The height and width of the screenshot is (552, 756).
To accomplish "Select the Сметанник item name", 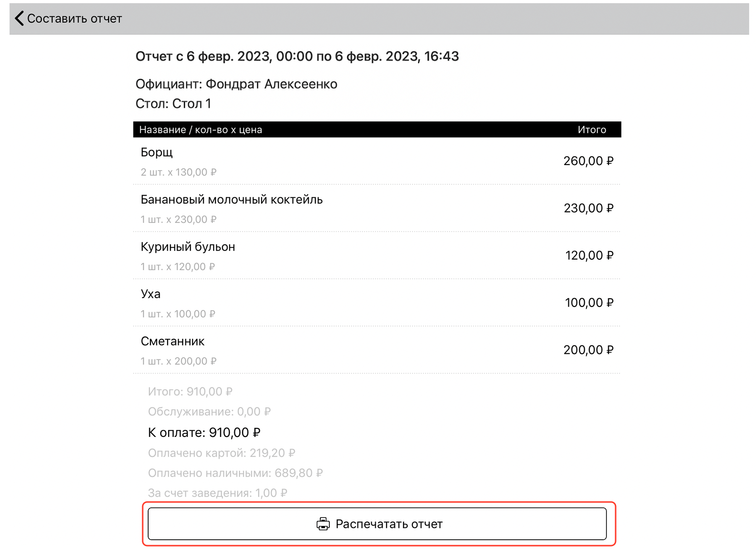I will pyautogui.click(x=173, y=341).
